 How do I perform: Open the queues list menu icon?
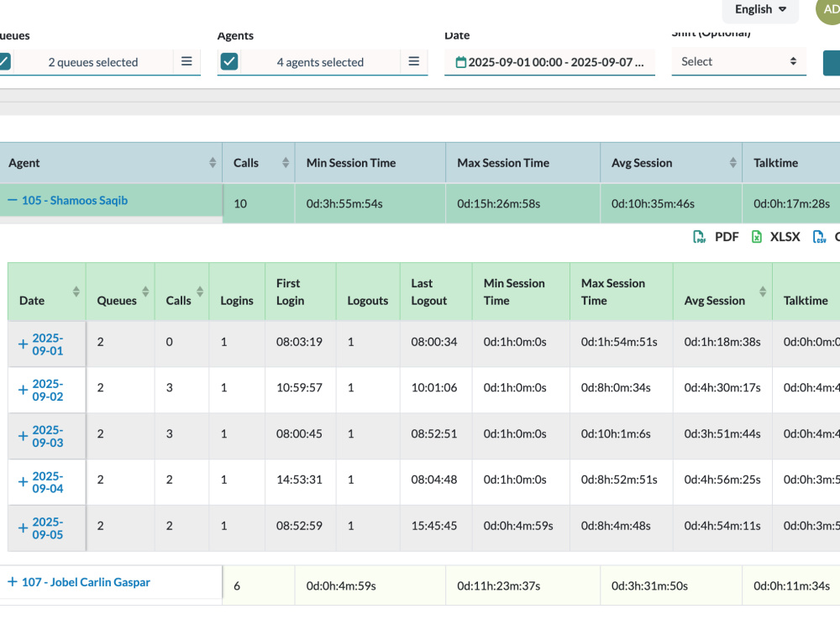(x=186, y=61)
